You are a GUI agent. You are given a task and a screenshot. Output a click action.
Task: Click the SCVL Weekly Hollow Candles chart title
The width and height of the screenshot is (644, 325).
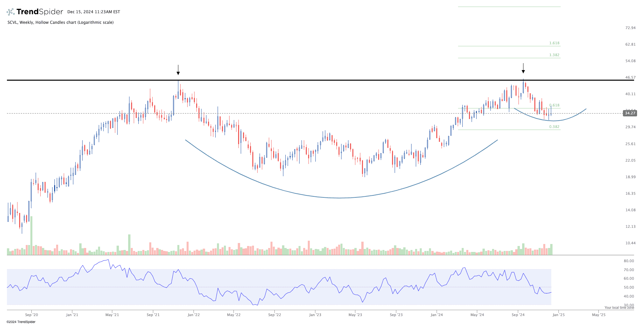point(60,22)
